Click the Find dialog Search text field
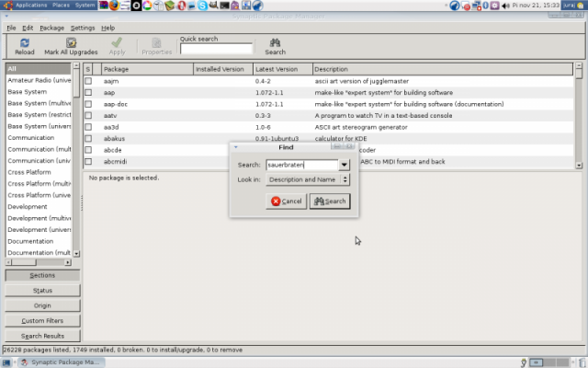The height and width of the screenshot is (368, 588). [302, 165]
